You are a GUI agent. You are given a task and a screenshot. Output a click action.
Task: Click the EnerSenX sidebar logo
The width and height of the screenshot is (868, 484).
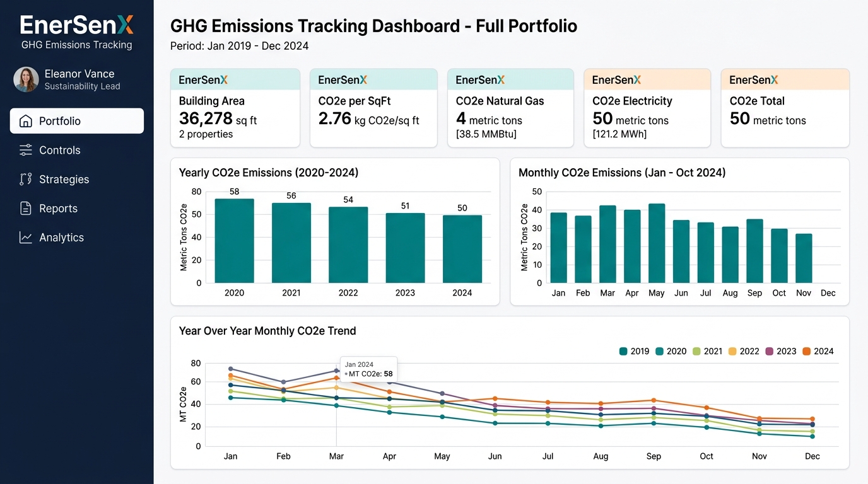[77, 25]
